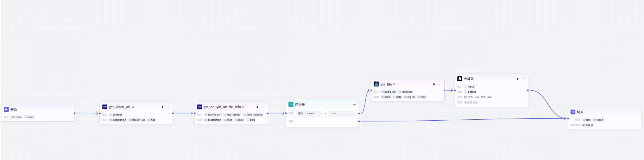Open the three-dot menu on 选择器 node
This screenshot has height=160, width=644.
(354, 104)
